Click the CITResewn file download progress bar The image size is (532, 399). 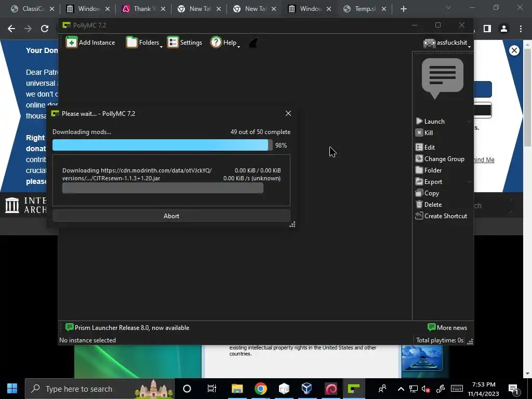point(163,188)
